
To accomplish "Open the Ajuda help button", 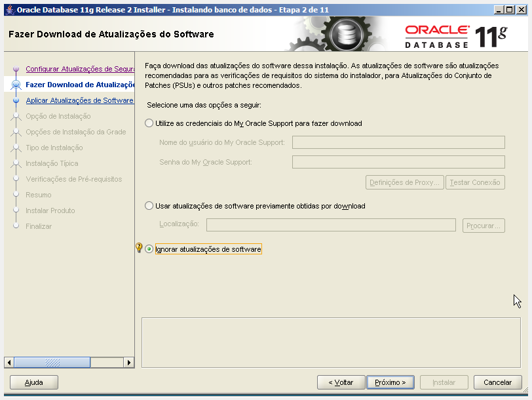I will [34, 382].
